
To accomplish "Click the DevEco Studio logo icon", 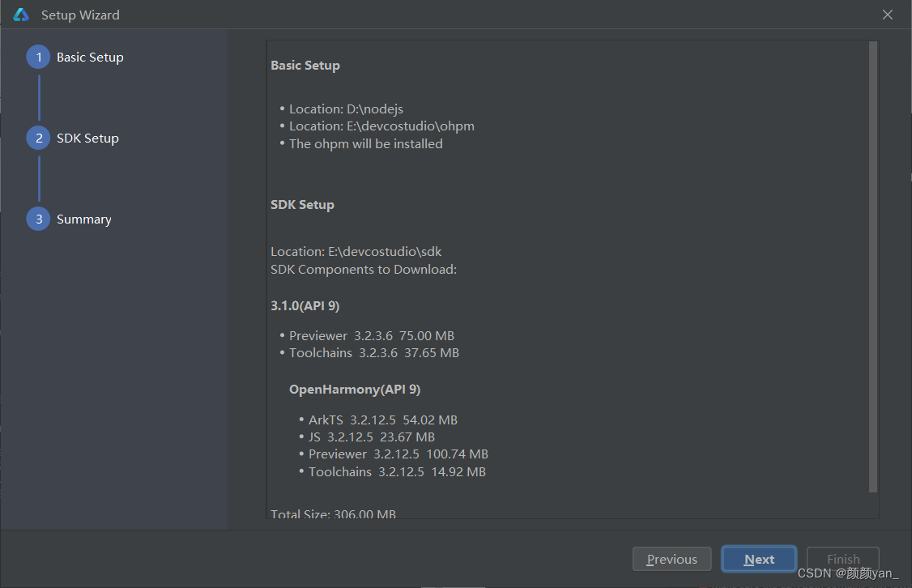I will point(21,15).
